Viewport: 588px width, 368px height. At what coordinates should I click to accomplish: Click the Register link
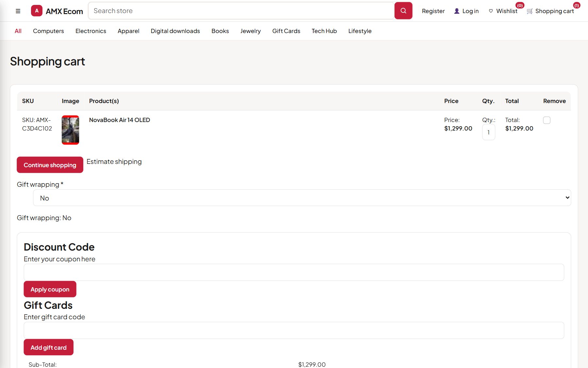pos(433,11)
